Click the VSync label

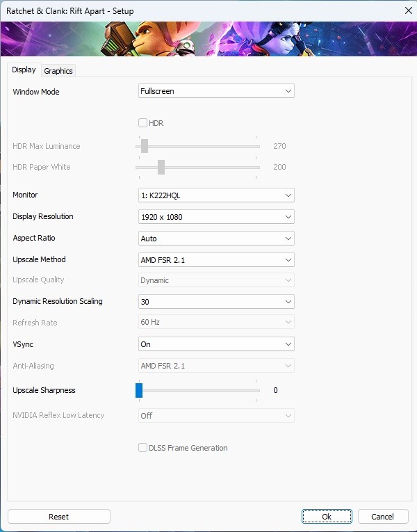pos(23,344)
